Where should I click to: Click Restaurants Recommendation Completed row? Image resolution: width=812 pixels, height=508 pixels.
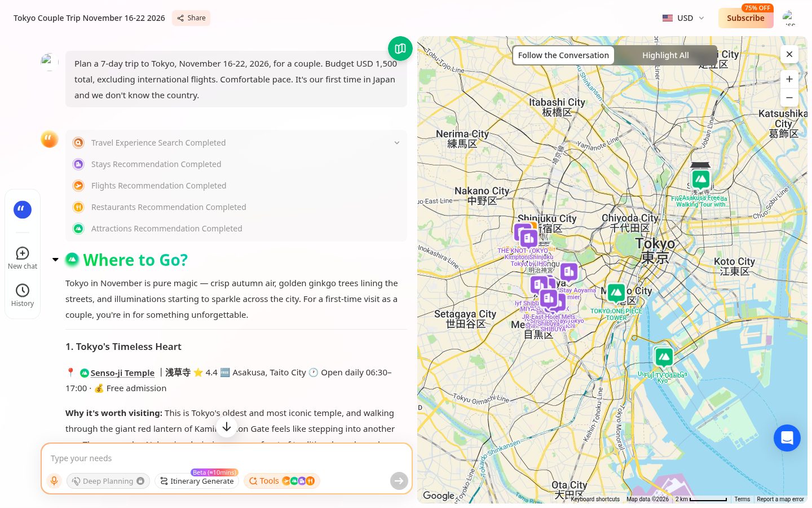236,207
